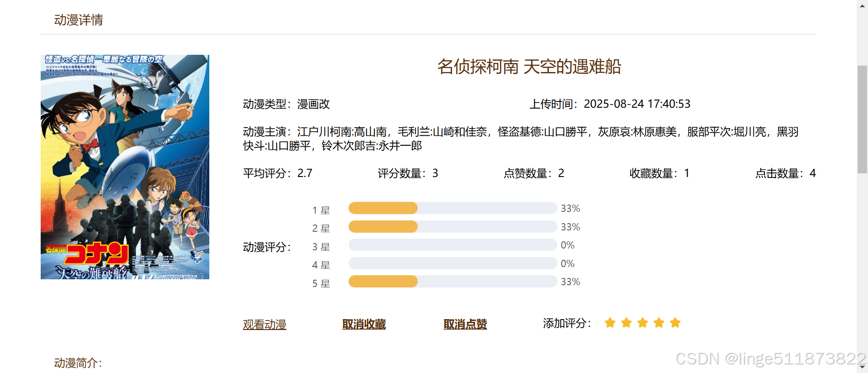This screenshot has width=868, height=373.
Task: Click 取消收藏 to unfavorite
Action: click(x=364, y=324)
